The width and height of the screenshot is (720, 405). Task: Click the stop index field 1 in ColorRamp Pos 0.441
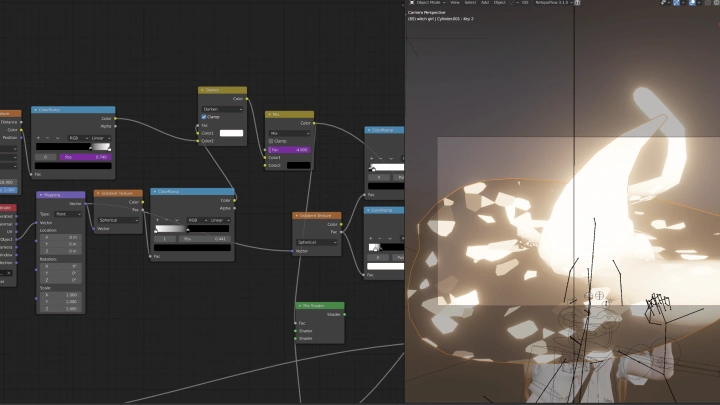(x=165, y=239)
